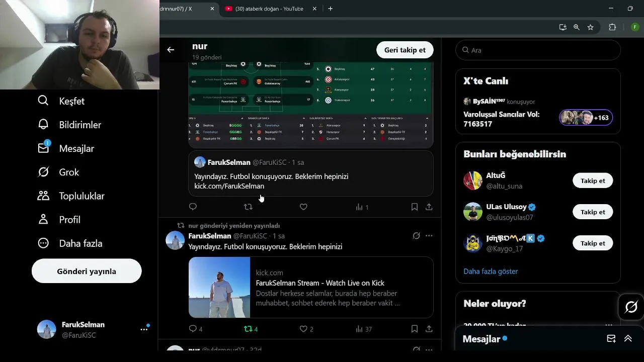Go to Profil page
644x362 pixels.
pos(59,220)
